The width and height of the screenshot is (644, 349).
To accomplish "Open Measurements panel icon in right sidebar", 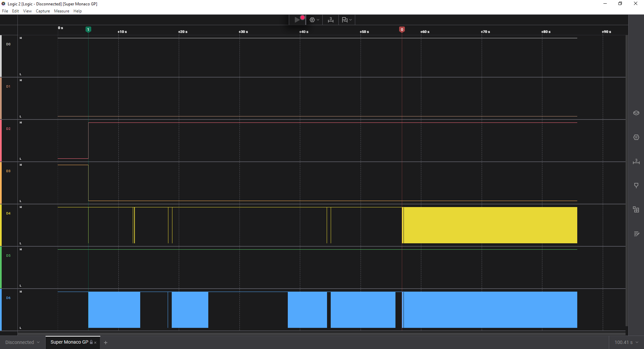I will click(636, 161).
